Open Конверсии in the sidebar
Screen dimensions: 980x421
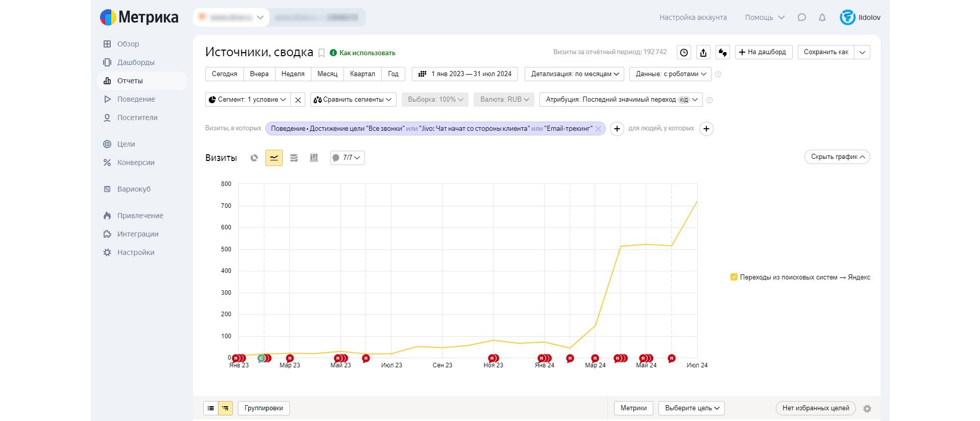(136, 162)
